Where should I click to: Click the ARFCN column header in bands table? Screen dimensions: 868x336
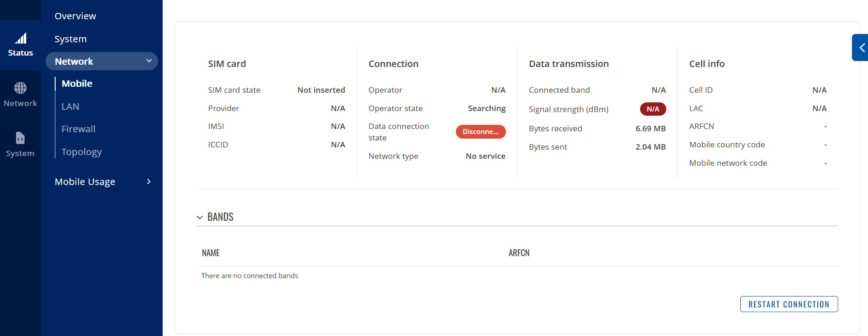tap(519, 253)
